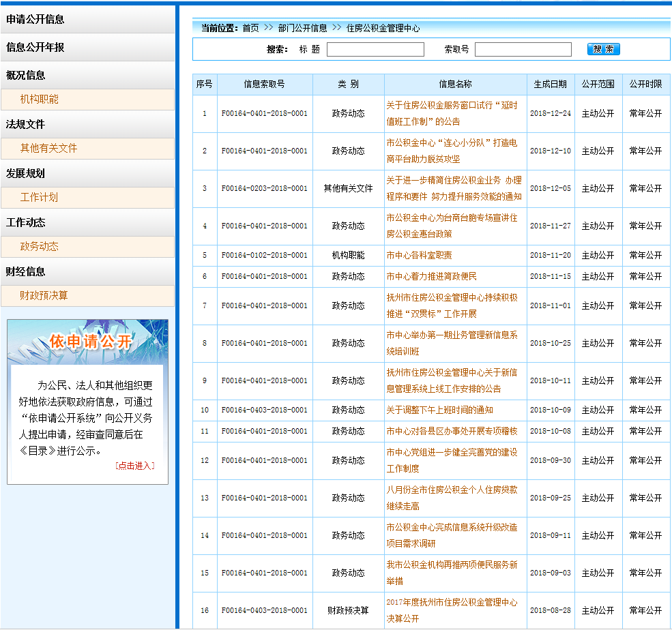Select 机构职能 category cell in row 5
The image size is (672, 630).
[348, 255]
